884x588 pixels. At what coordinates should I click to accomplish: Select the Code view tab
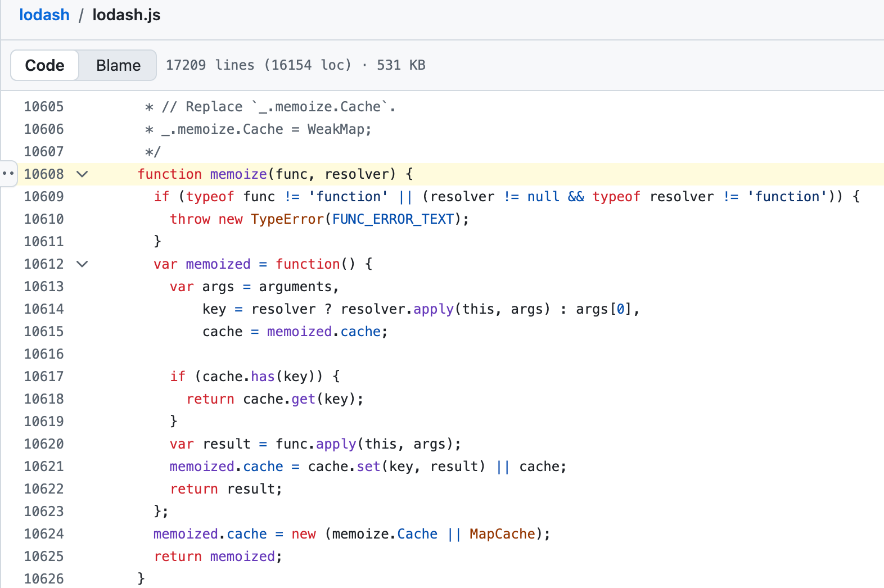(44, 65)
